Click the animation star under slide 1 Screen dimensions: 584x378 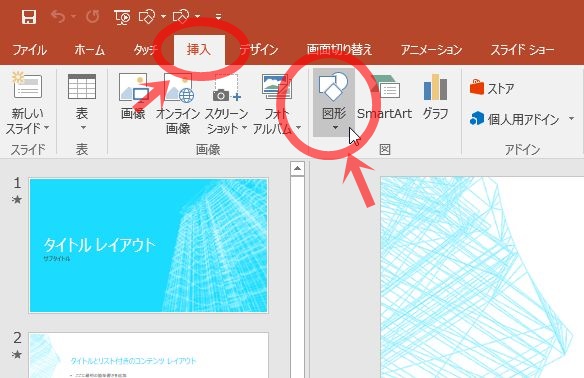(x=17, y=200)
